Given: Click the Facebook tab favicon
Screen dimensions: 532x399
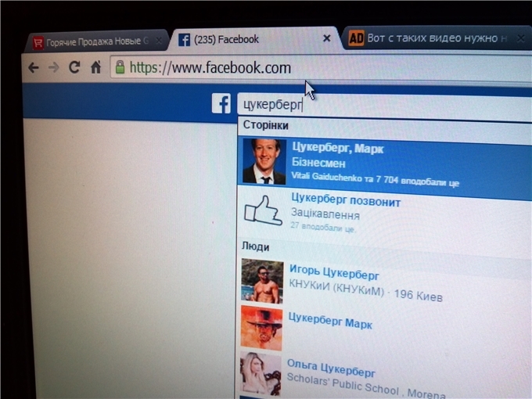Looking at the screenshot, I should click(184, 40).
